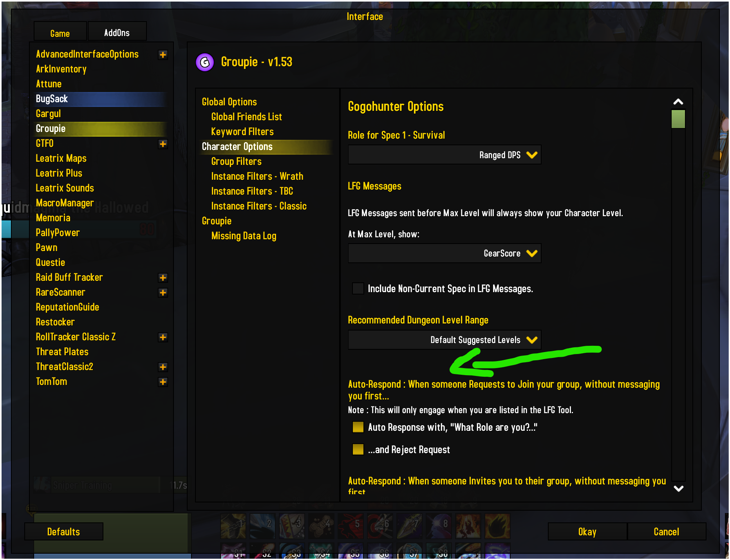
Task: Expand RollTracker Classic Z plus icon
Action: (x=163, y=337)
